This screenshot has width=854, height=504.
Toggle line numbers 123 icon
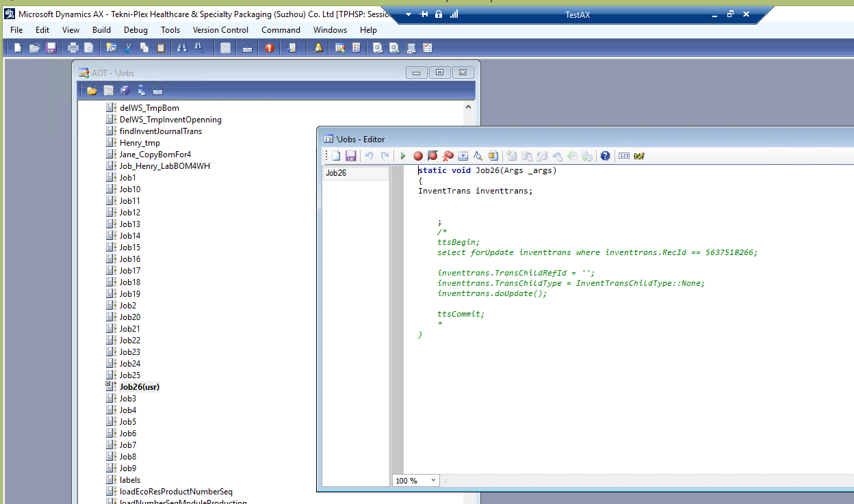(624, 156)
